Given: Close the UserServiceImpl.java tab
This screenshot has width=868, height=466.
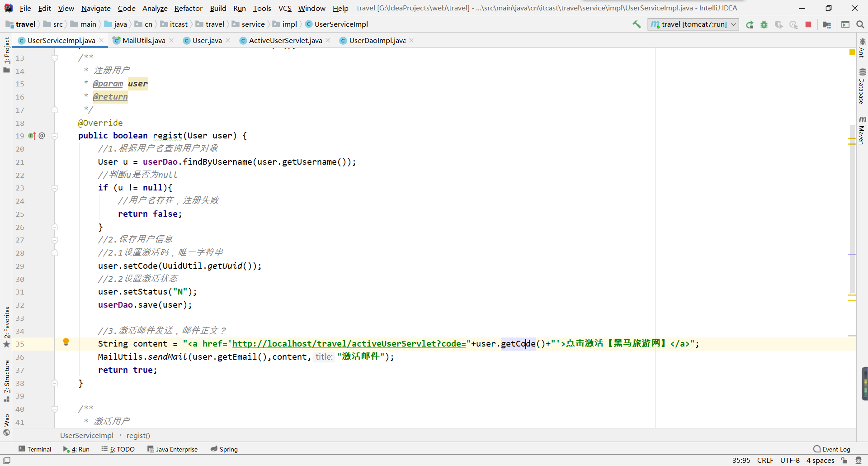Looking at the screenshot, I should pyautogui.click(x=101, y=40).
